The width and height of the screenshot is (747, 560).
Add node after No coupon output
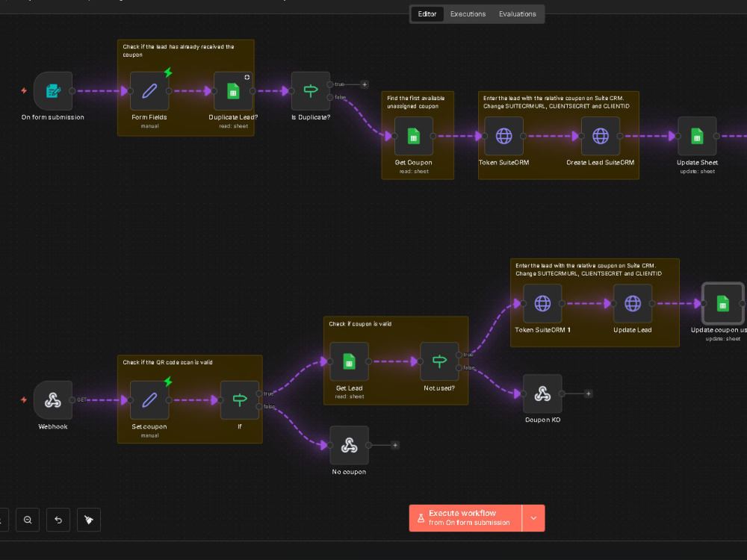(395, 445)
